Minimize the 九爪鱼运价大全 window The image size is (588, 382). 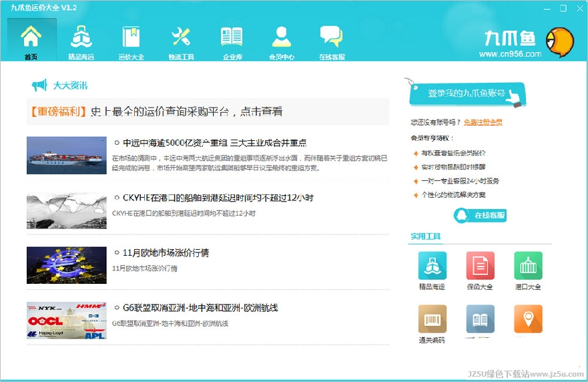pyautogui.click(x=547, y=8)
